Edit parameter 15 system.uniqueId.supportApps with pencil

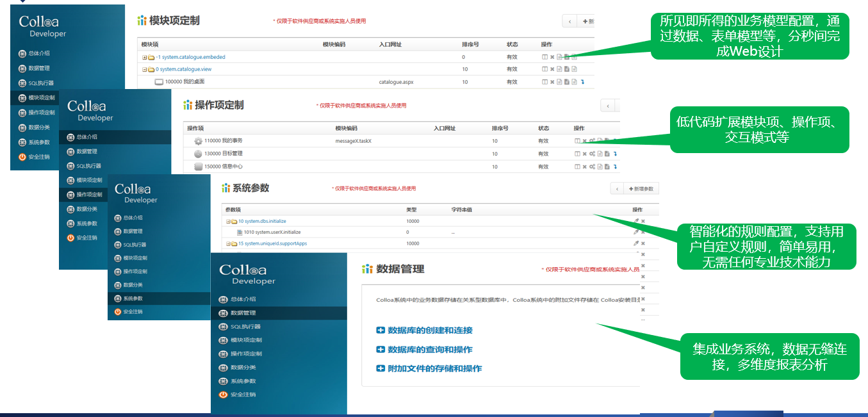(635, 243)
